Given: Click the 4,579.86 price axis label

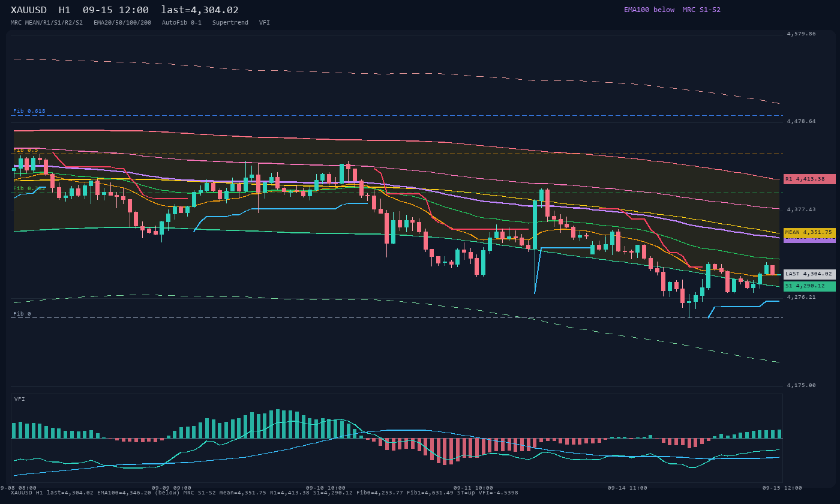Looking at the screenshot, I should [802, 34].
